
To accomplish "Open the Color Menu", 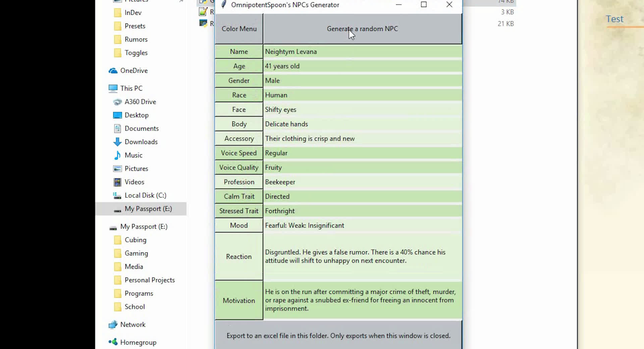I will click(x=239, y=29).
